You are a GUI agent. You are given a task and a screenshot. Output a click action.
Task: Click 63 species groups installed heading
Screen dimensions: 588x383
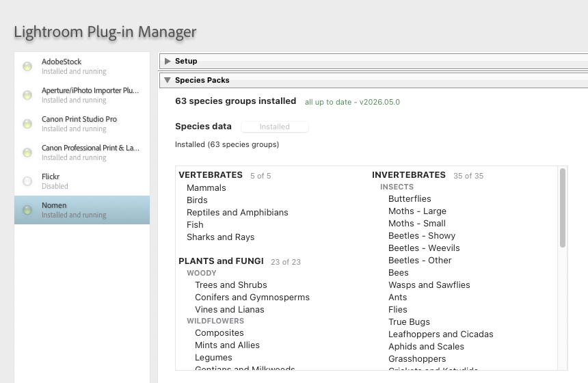point(235,101)
